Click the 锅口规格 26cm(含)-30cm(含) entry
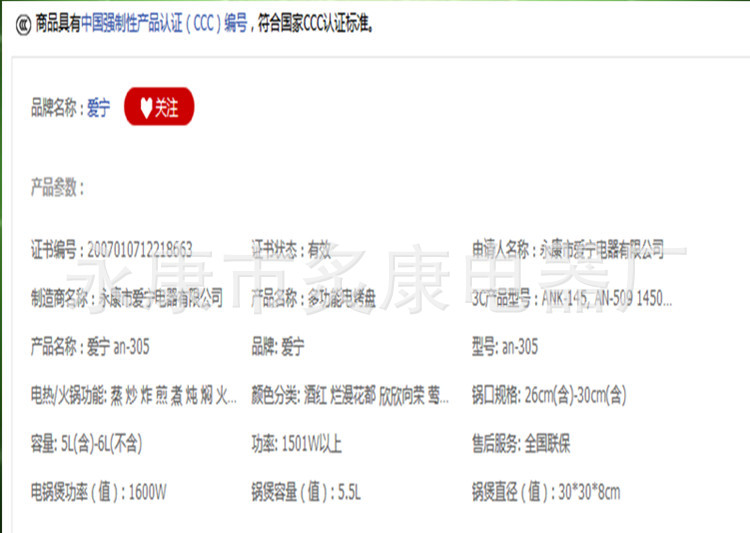Screen dimensions: 750x533 (549, 395)
